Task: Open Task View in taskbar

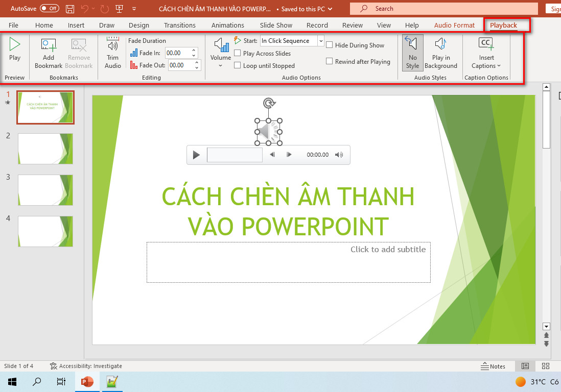Action: tap(61, 382)
